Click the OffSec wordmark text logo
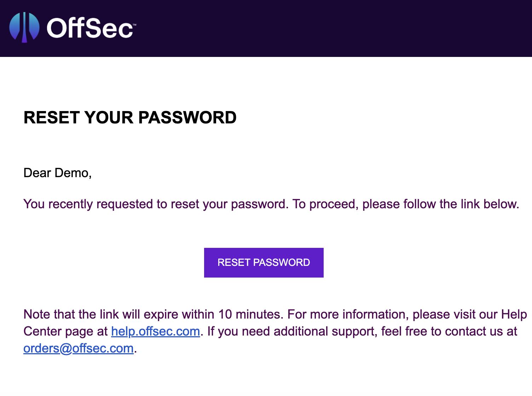Image resolution: width=532 pixels, height=396 pixels. (x=89, y=28)
